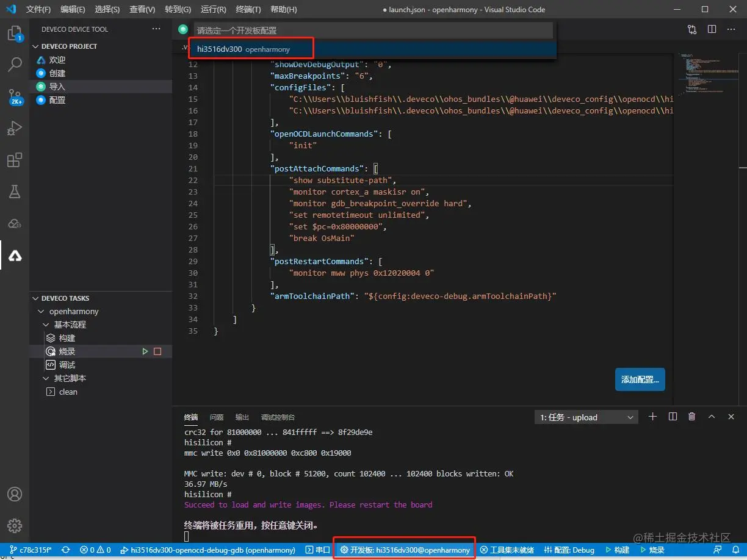
Task: Open 运行(R) menu
Action: coord(213,9)
